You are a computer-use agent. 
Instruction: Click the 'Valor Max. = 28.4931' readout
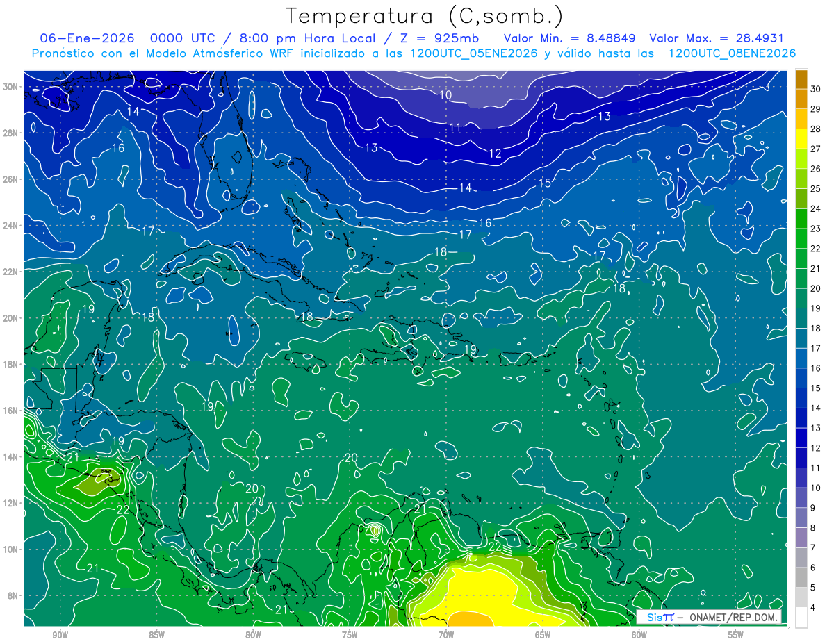pyautogui.click(x=717, y=38)
